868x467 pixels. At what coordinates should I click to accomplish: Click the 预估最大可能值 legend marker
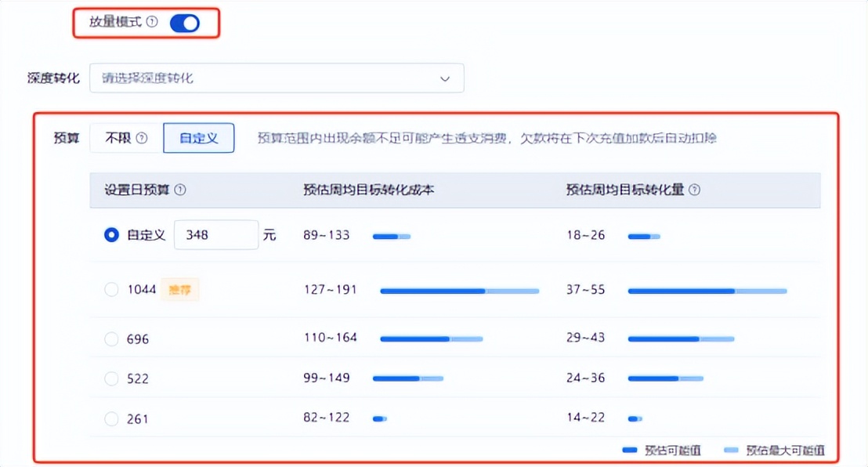point(731,451)
